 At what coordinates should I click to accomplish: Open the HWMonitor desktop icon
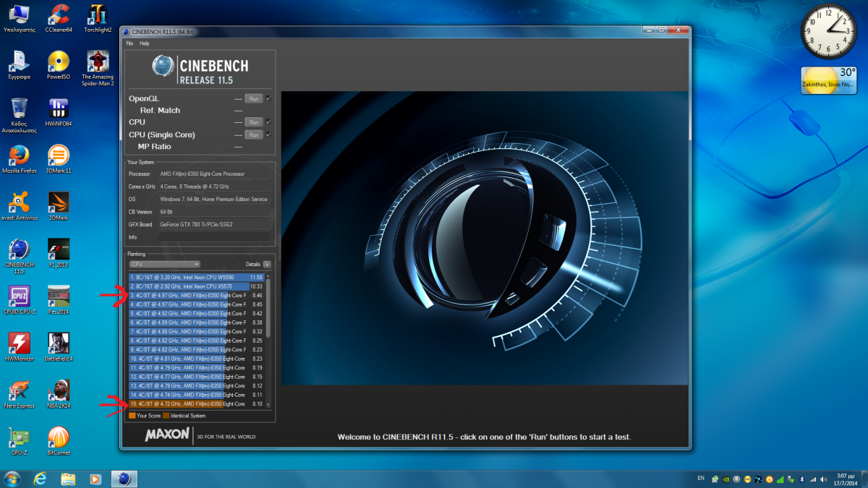coord(20,347)
